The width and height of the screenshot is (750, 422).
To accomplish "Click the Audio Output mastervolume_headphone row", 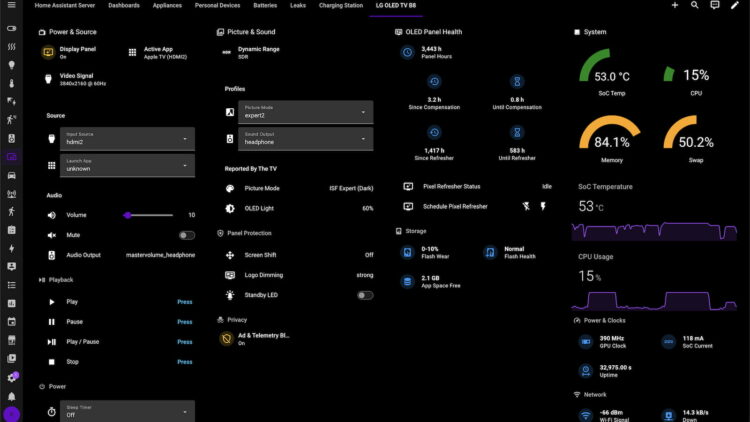I will [121, 255].
